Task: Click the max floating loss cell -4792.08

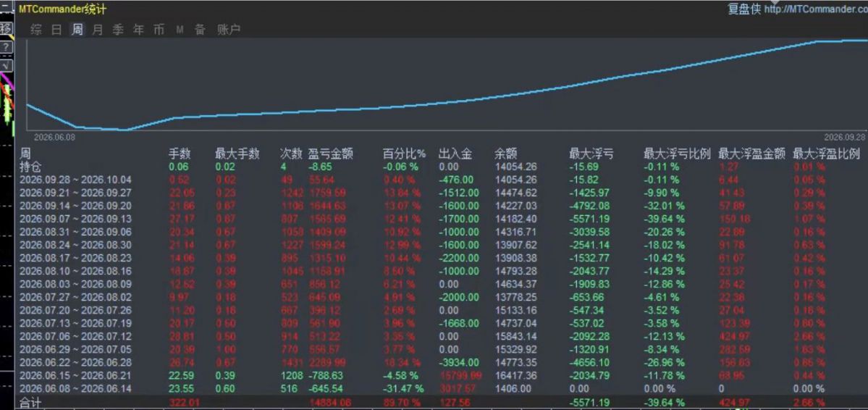Action: pyautogui.click(x=589, y=206)
